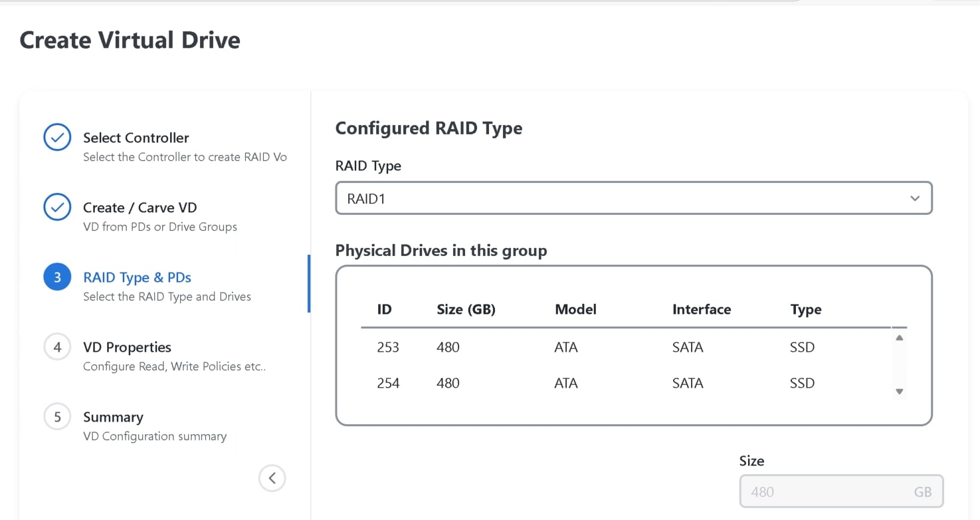Viewport: 980px width, 520px height.
Task: Click the Type column header
Action: (x=806, y=309)
